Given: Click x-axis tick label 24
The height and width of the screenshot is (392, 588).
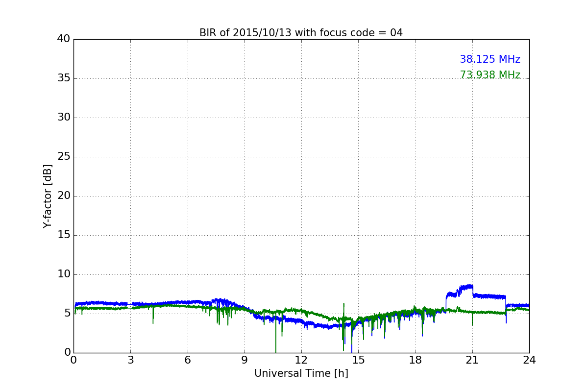Looking at the screenshot, I should [529, 360].
